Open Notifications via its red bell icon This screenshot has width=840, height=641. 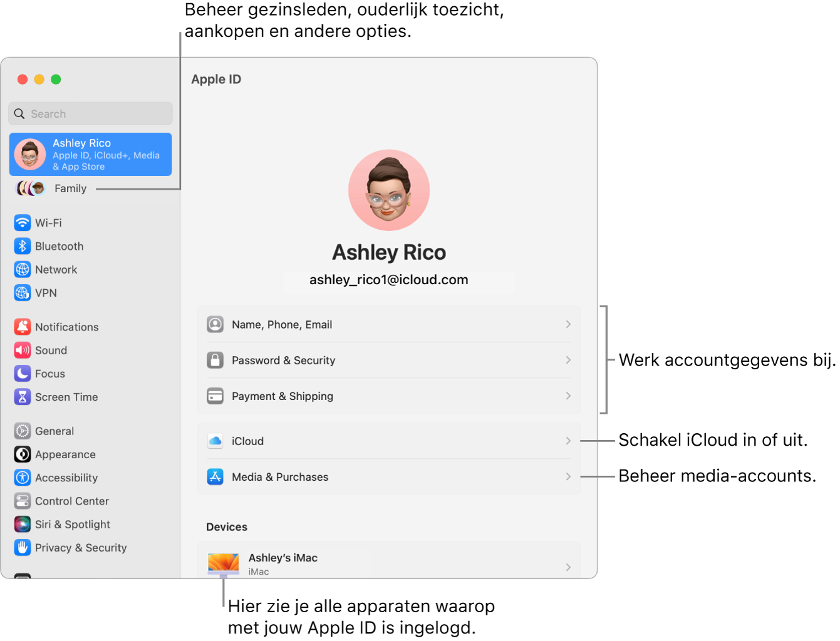click(x=23, y=326)
